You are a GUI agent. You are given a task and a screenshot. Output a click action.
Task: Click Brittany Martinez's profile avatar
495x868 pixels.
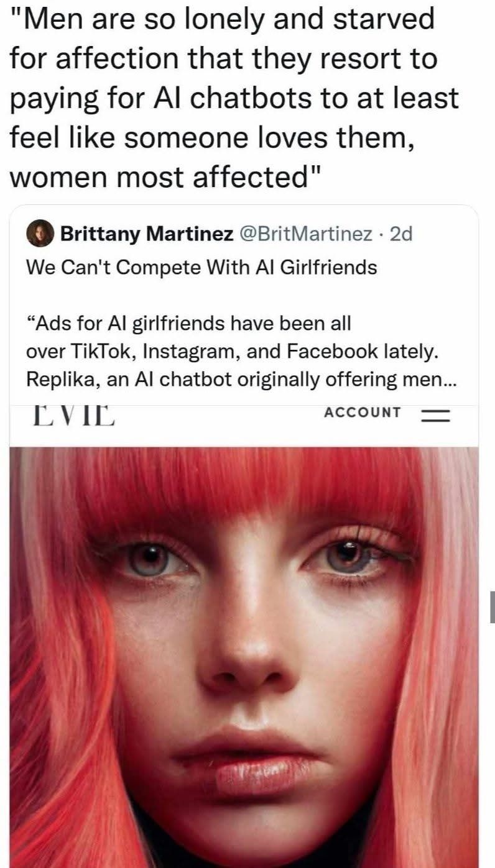(x=41, y=234)
